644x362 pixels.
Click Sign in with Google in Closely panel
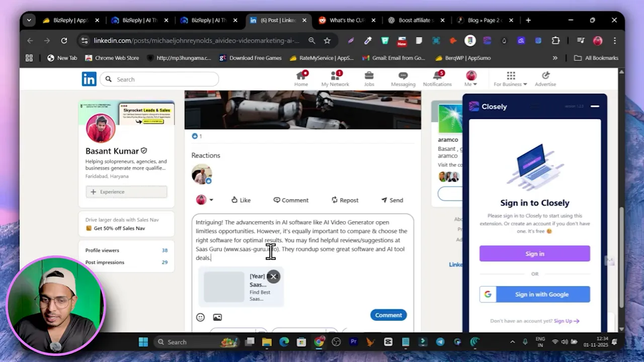(534, 294)
